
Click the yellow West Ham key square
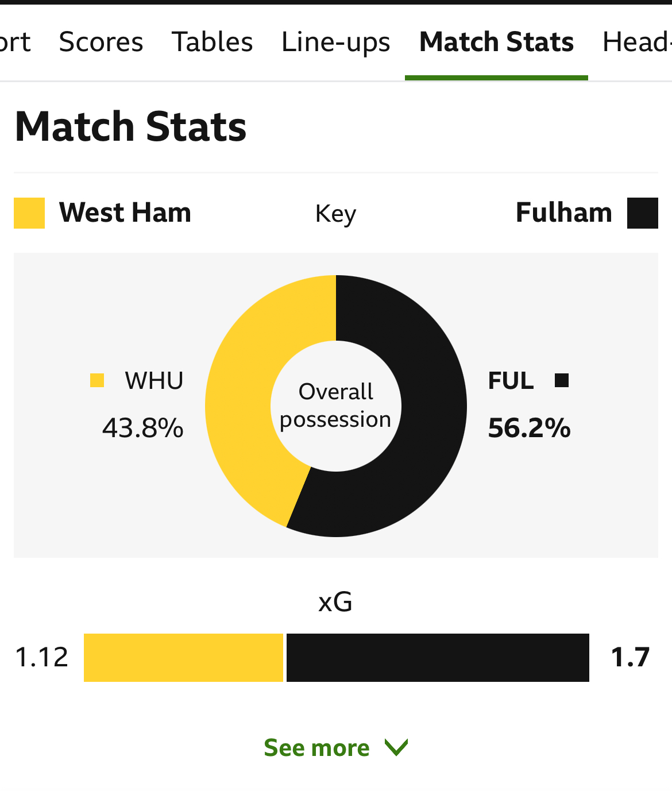click(29, 213)
